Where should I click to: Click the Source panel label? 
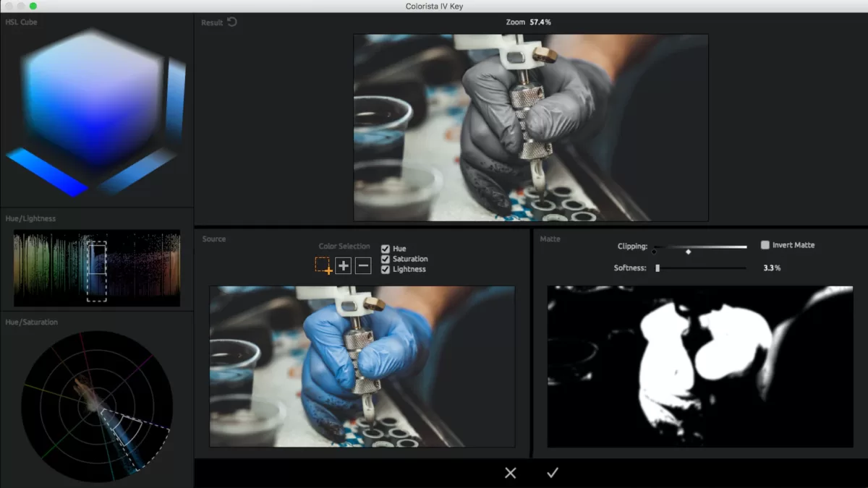[x=214, y=239]
